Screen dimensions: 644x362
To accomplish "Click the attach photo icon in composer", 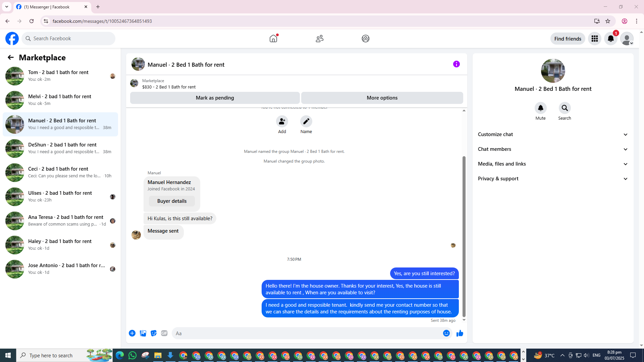I will tap(143, 333).
